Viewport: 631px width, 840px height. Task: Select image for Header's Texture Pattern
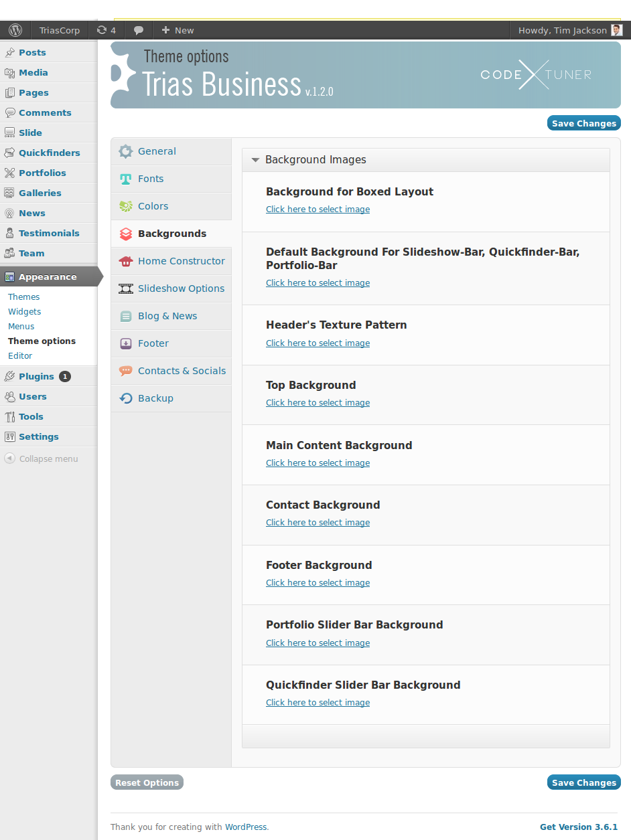pyautogui.click(x=318, y=343)
